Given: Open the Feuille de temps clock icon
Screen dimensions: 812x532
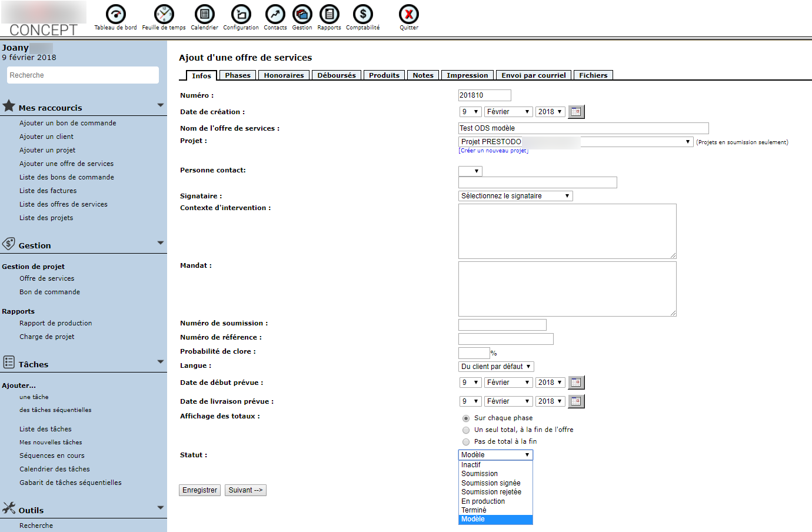Looking at the screenshot, I should 164,14.
